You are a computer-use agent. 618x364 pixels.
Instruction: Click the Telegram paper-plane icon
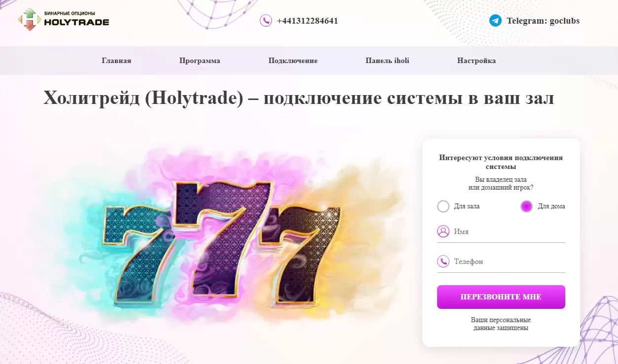tap(495, 21)
